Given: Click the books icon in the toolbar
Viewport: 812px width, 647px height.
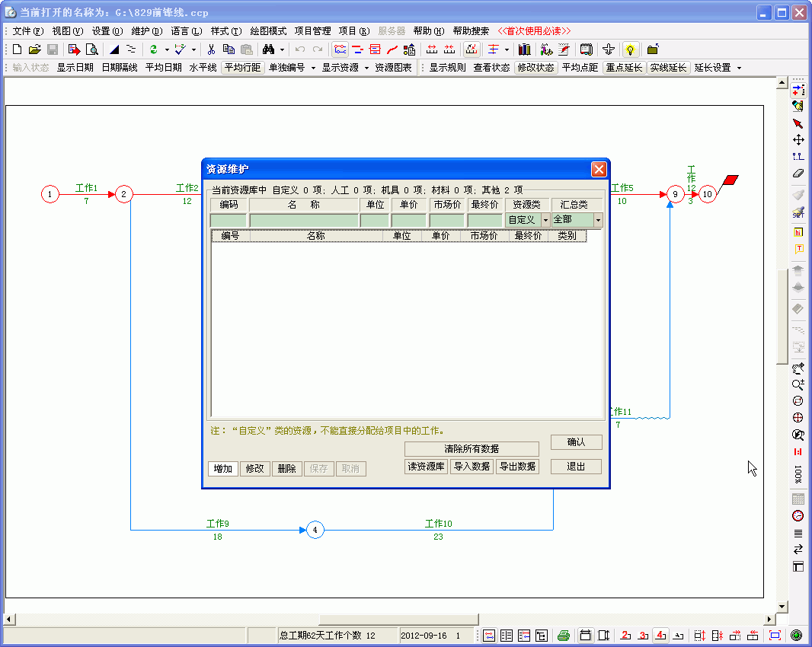Looking at the screenshot, I should 525,49.
